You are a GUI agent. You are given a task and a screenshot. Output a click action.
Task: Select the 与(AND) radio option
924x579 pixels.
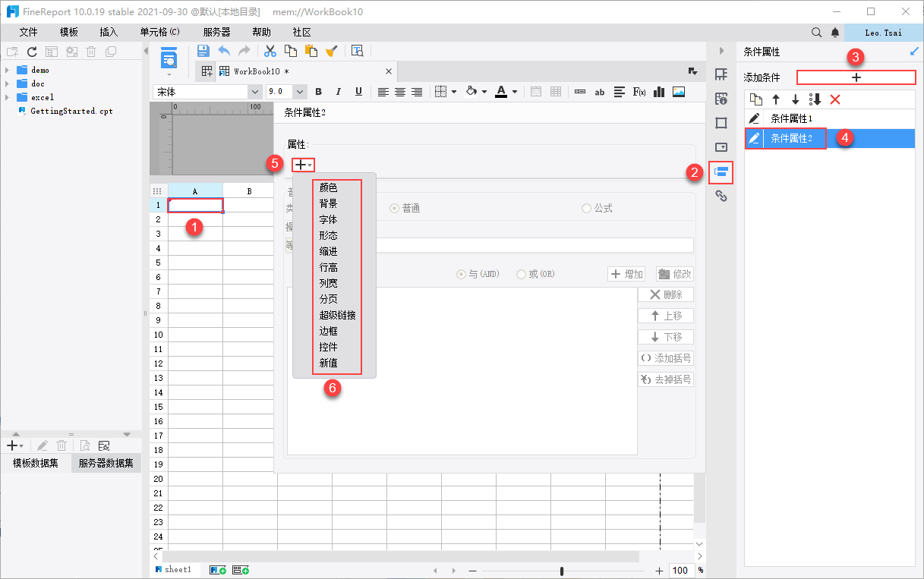(477, 274)
